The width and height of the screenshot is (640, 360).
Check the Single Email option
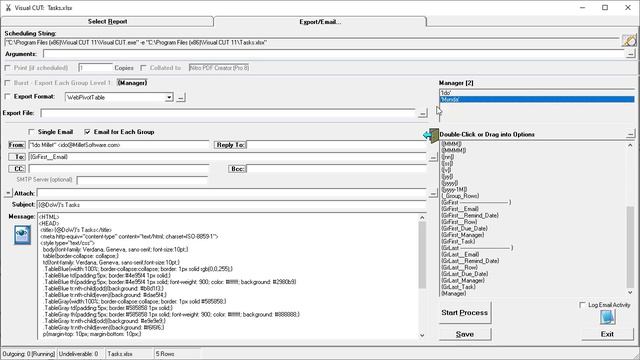[x=31, y=132]
